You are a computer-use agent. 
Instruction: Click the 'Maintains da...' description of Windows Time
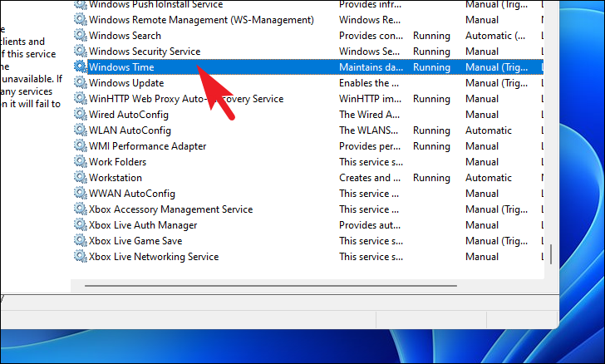pos(371,67)
